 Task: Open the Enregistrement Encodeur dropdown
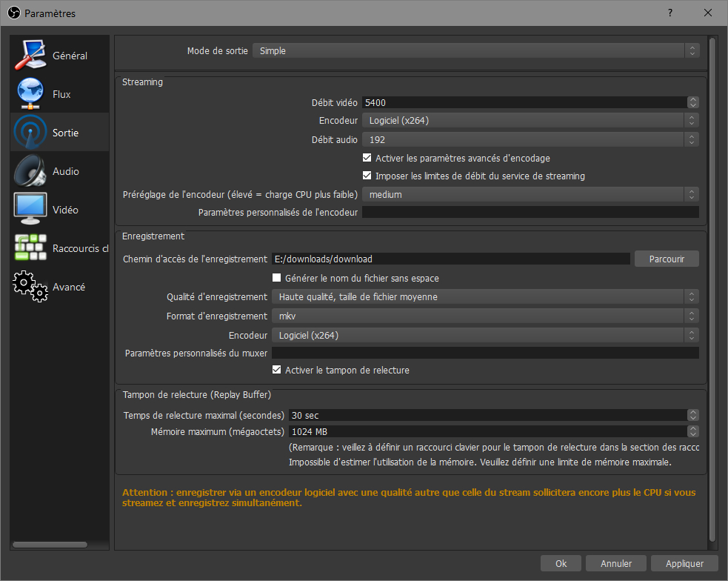485,335
